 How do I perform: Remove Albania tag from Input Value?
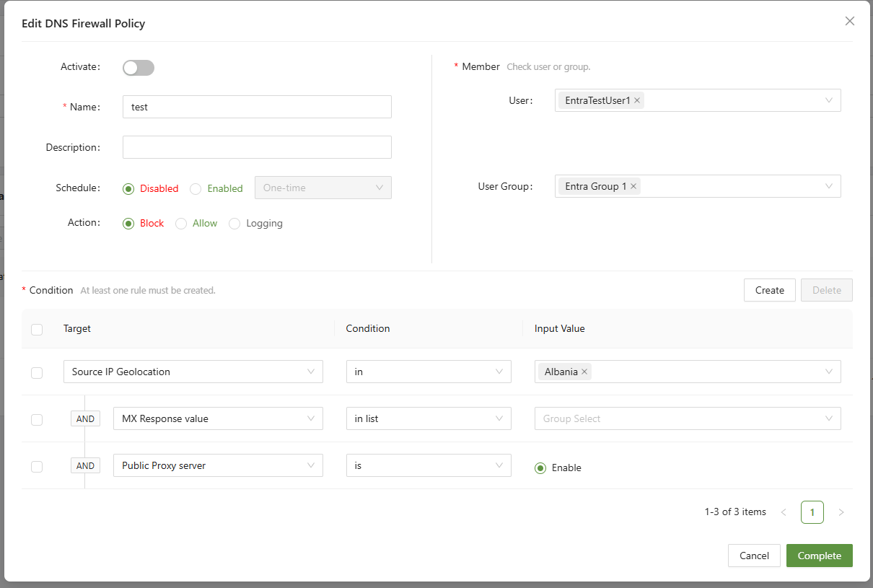(584, 372)
